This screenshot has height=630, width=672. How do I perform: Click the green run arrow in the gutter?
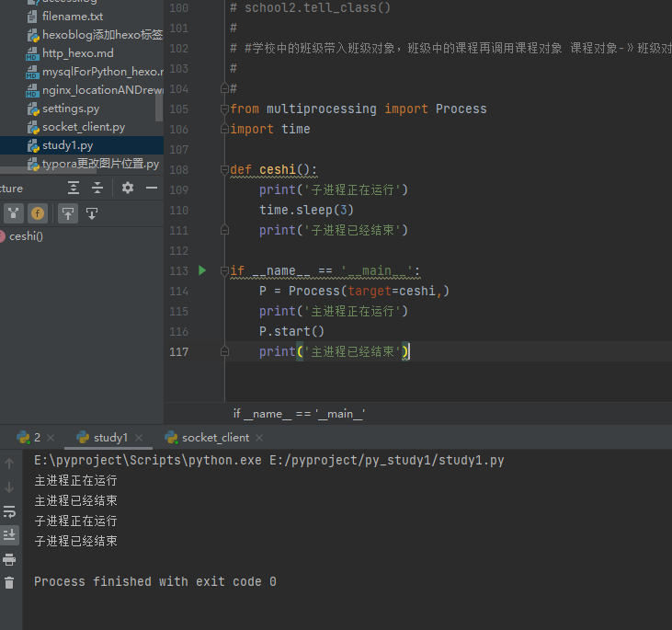point(202,270)
